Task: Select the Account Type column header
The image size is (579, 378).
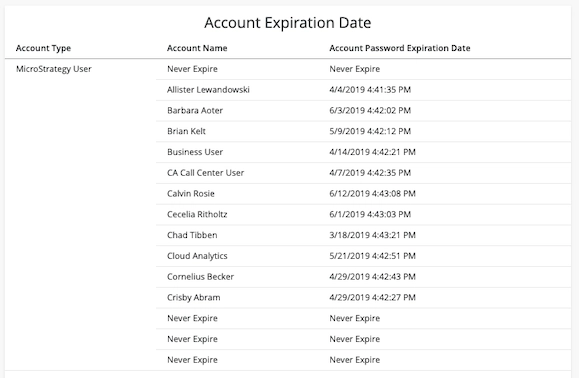Action: [43, 48]
